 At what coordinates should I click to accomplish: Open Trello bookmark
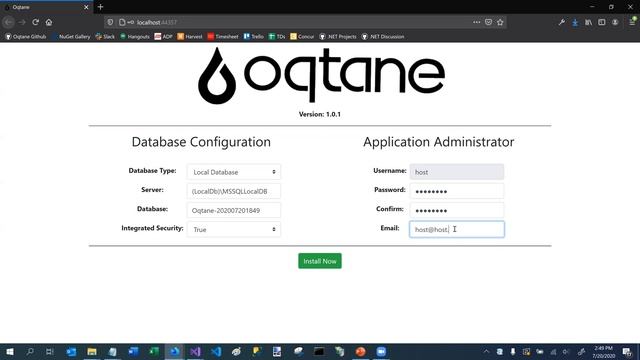point(253,37)
